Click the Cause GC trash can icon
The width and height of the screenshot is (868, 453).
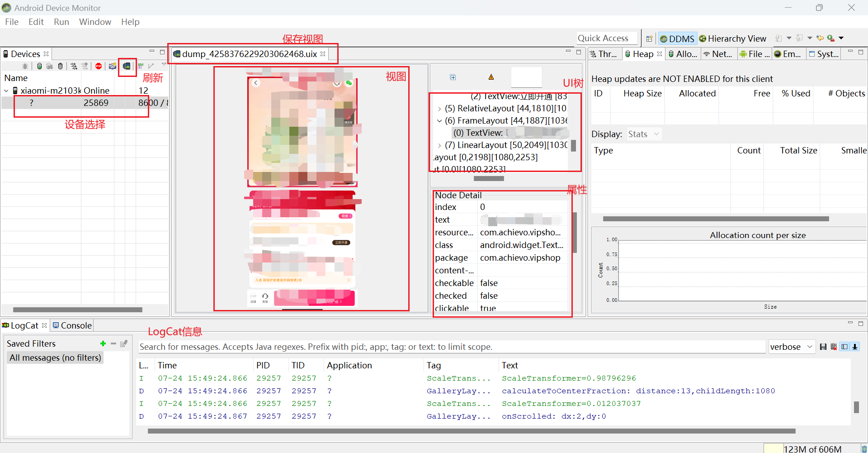pos(60,67)
